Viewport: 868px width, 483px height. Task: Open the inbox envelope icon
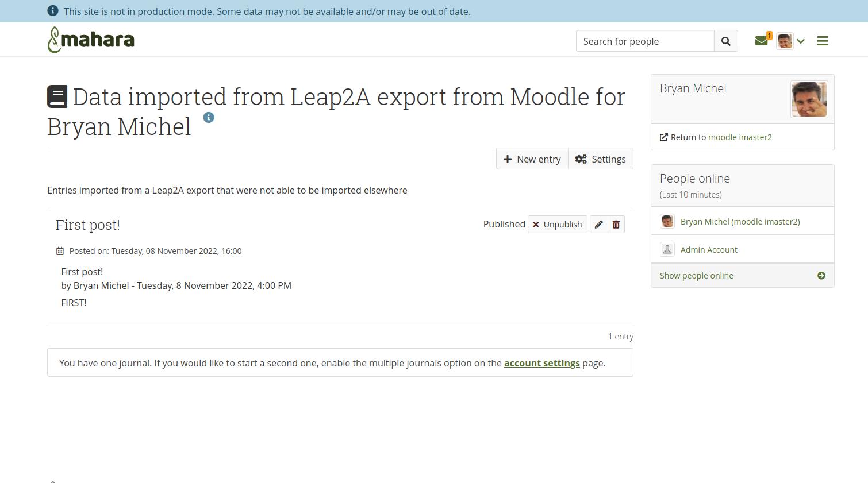pyautogui.click(x=762, y=41)
